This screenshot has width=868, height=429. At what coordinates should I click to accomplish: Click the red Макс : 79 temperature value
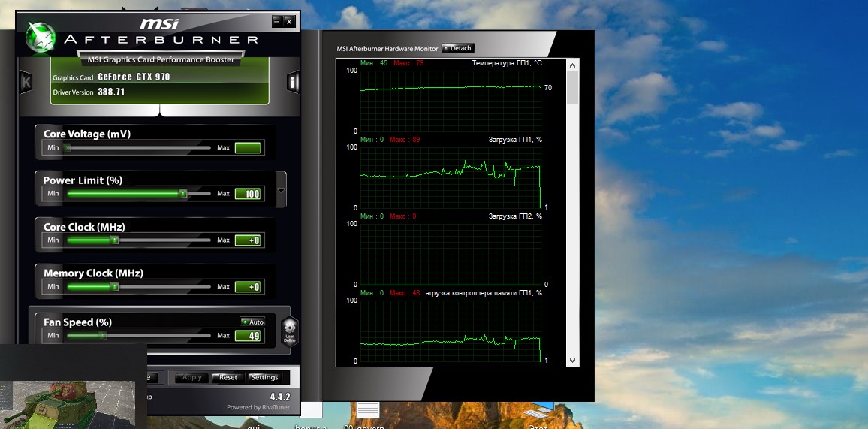[408, 63]
